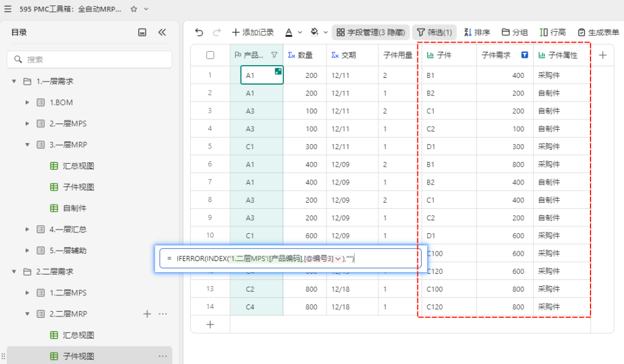Redo the last action

point(216,32)
